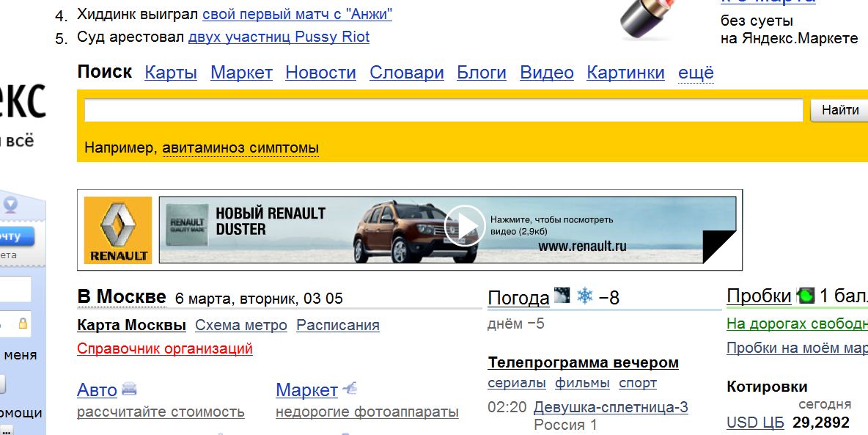Image resolution: width=868 pixels, height=435 pixels.
Task: Open the Видео tab
Action: tap(547, 73)
